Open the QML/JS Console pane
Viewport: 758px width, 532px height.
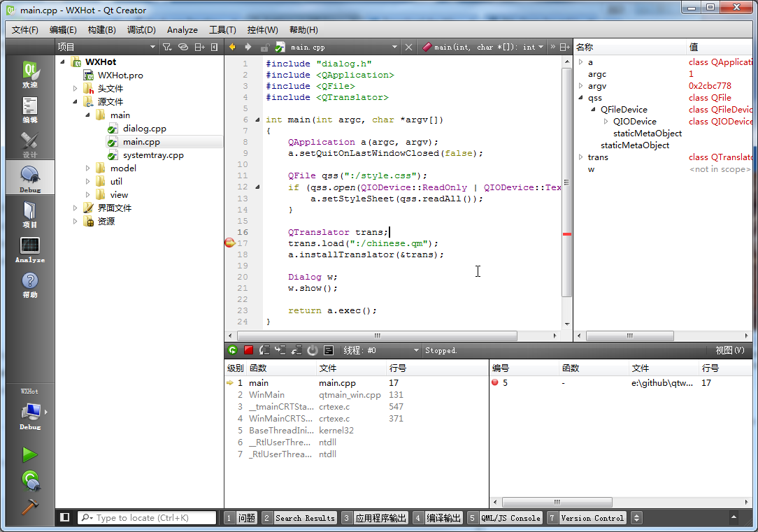[505, 518]
